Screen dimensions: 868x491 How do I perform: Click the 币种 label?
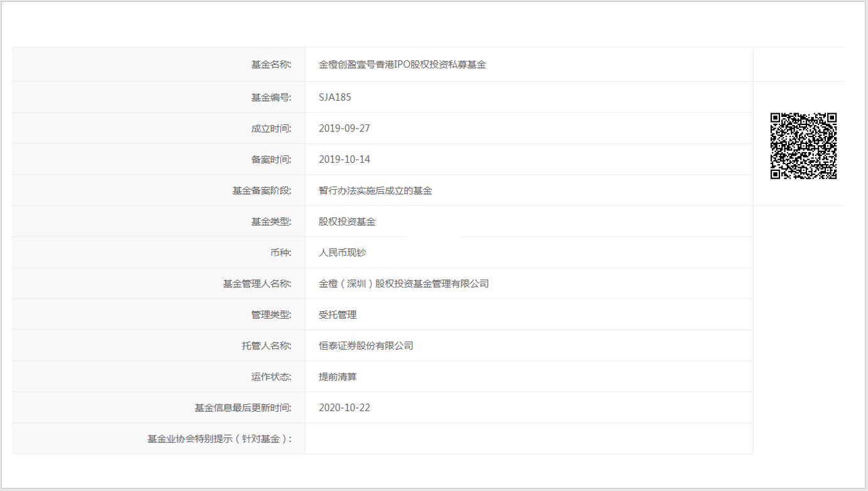click(x=281, y=253)
